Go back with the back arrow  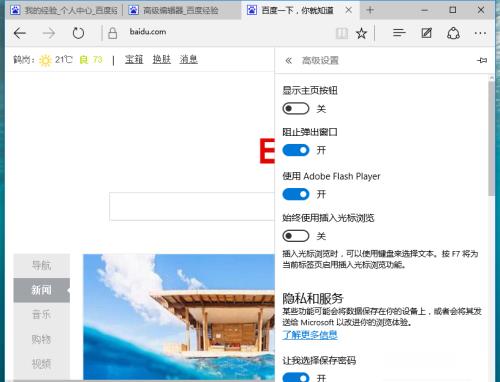click(x=20, y=33)
